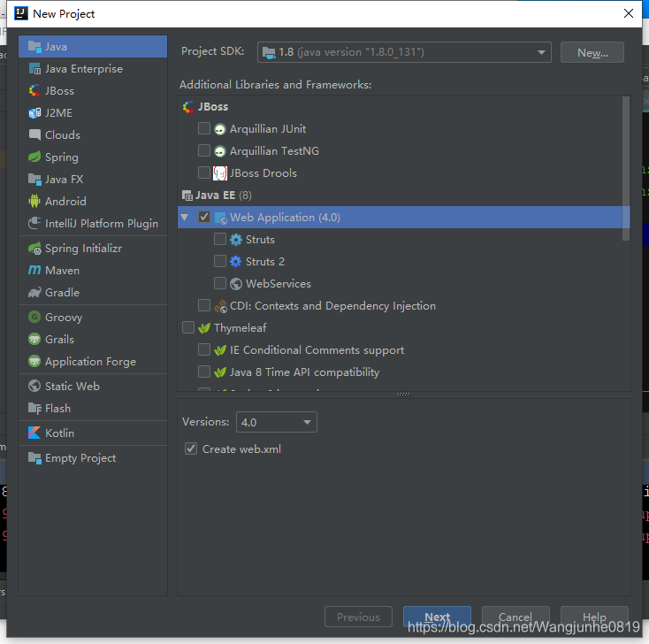Click the Java Enterprise icon
This screenshot has width=649, height=644.
tap(34, 69)
